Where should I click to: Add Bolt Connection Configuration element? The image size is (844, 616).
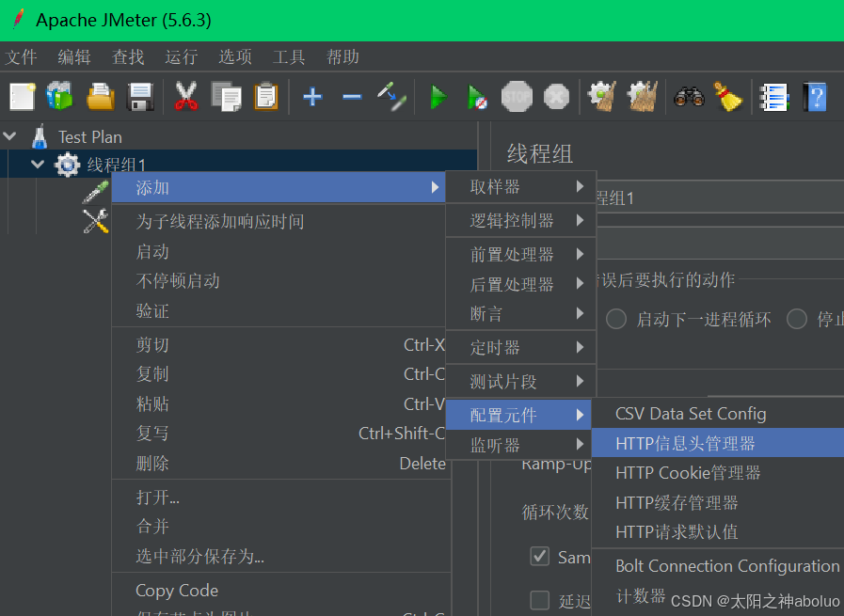(718, 565)
